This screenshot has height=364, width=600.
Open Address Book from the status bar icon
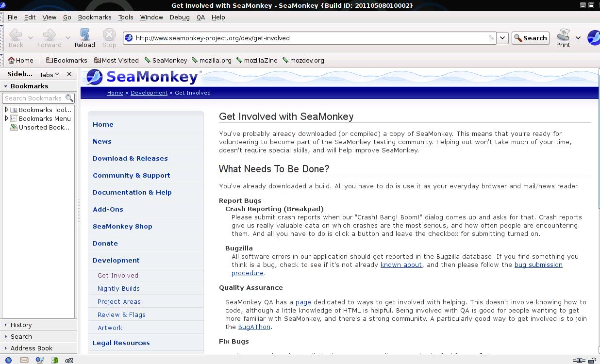[55, 360]
